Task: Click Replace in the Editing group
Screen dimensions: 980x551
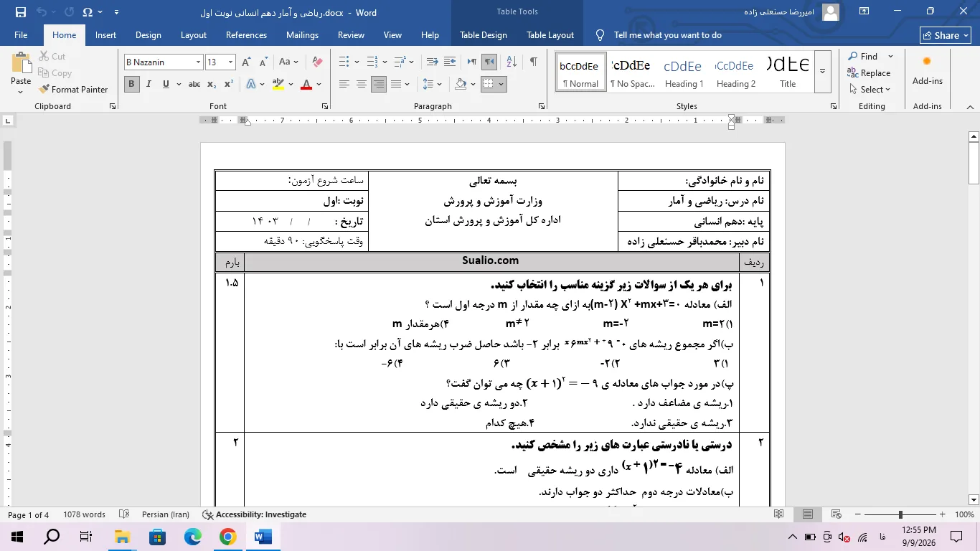Action: coord(869,72)
